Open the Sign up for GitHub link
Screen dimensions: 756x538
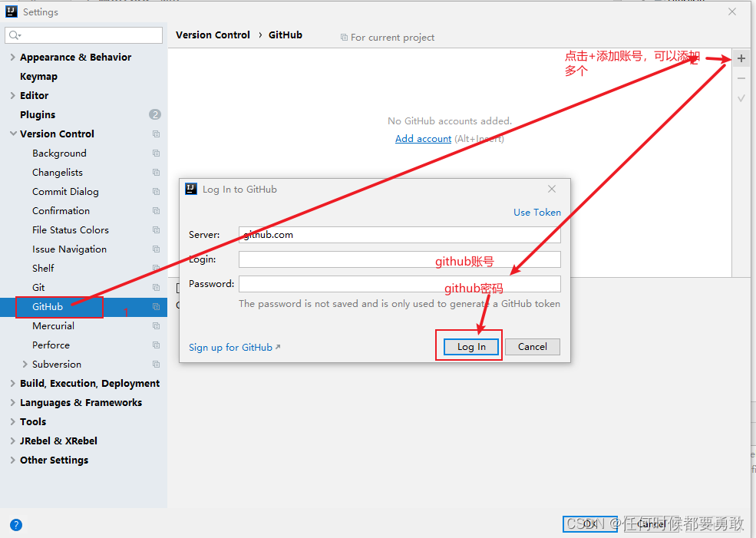coord(234,347)
